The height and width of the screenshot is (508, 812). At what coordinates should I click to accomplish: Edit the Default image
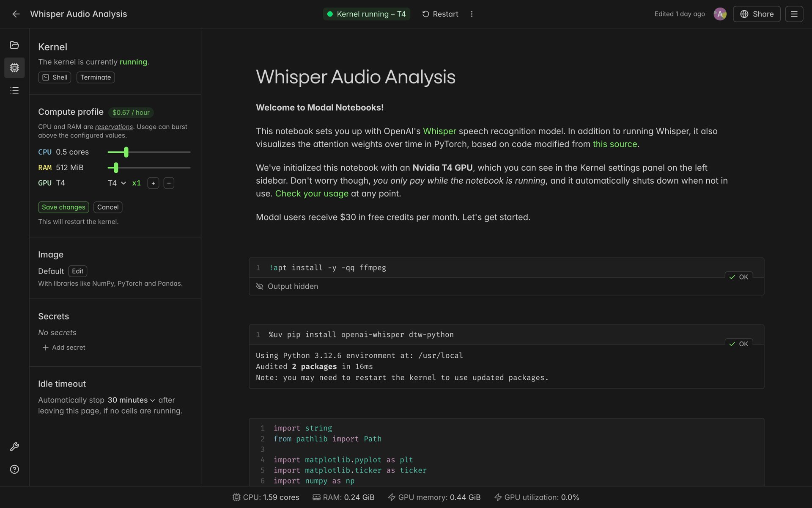click(78, 271)
